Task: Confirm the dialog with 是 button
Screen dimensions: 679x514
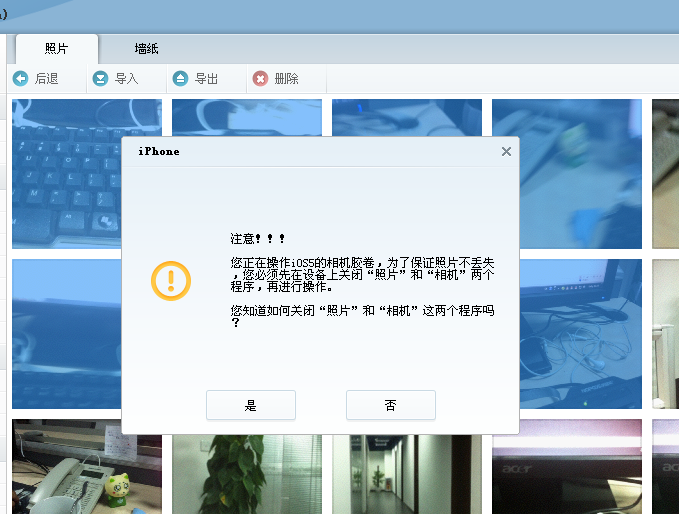Action: 251,405
